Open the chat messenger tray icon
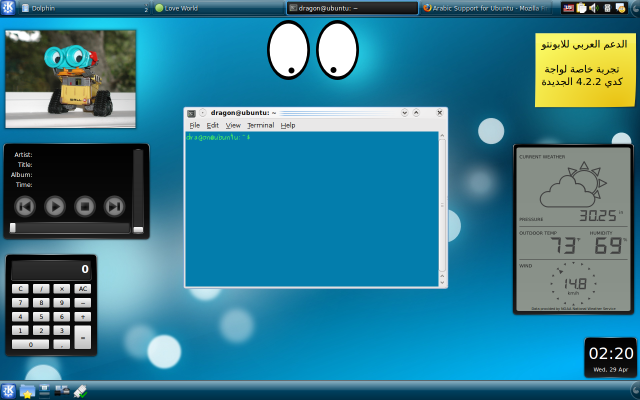This screenshot has width=640, height=400. [620, 8]
